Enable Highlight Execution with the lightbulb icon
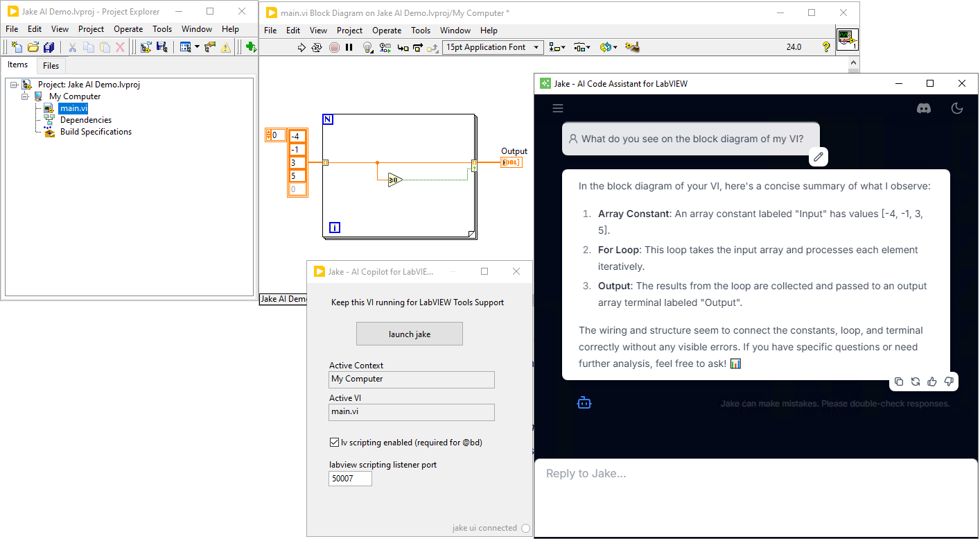980x539 pixels. click(367, 47)
